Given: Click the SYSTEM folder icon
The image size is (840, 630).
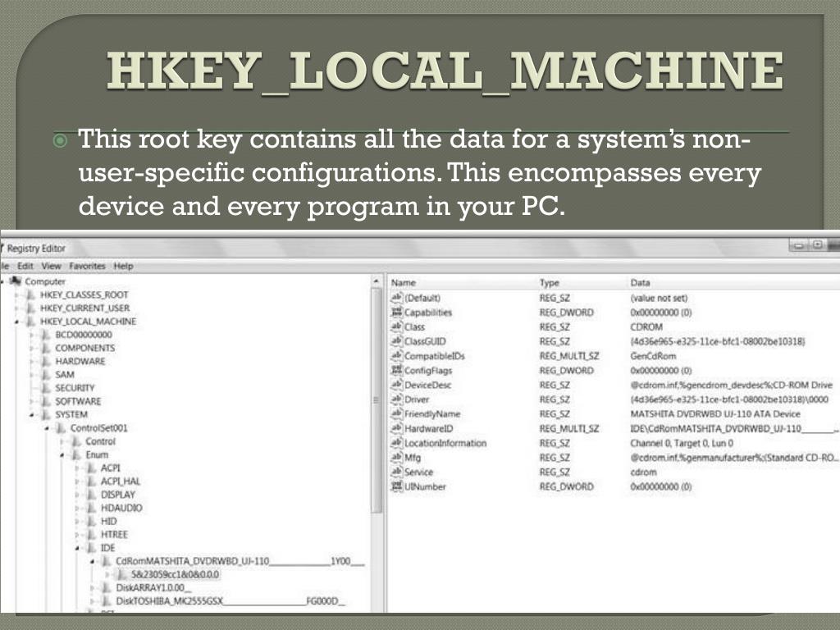Looking at the screenshot, I should coord(47,414).
